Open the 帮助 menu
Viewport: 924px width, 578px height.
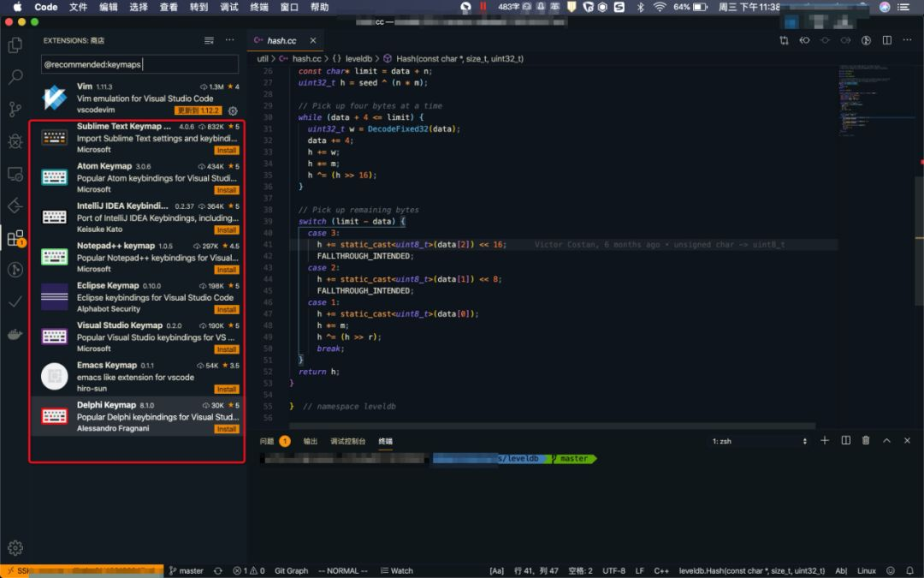coord(319,7)
